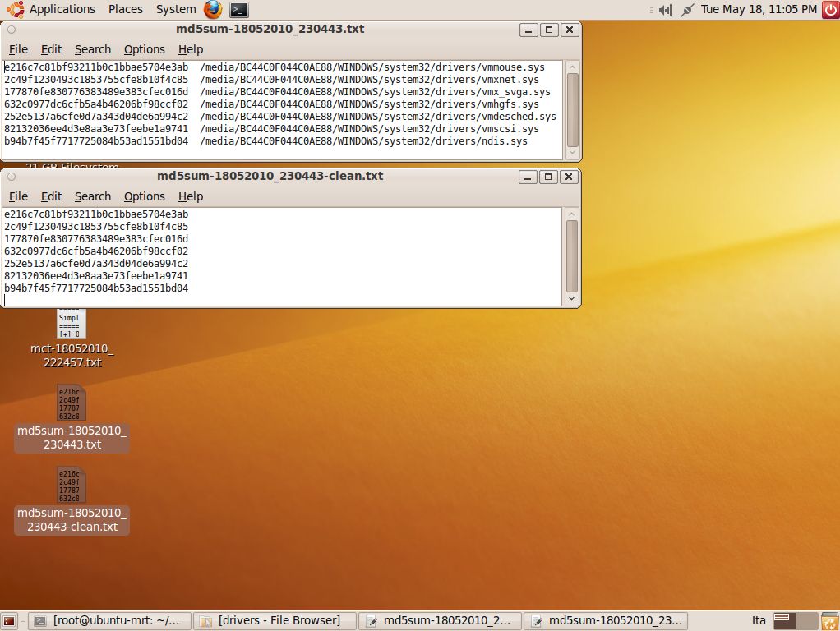Switch to root@ubuntu-mrt terminal taskbar button
The image size is (840, 631).
point(110,621)
